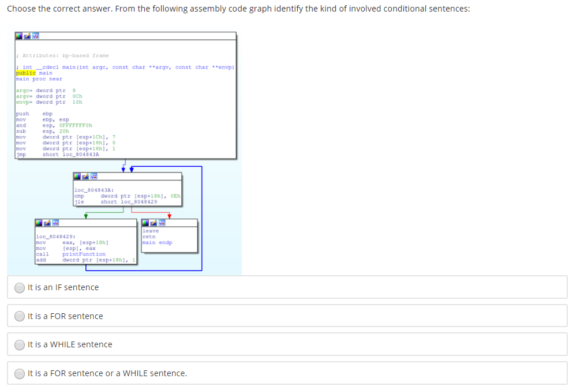Open the color palette icon on the loc_804843A node

[77, 177]
